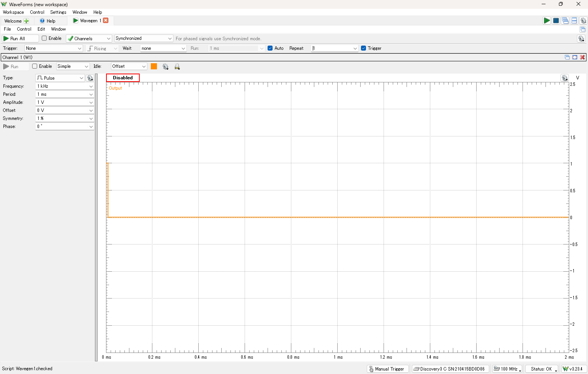
Task: Tick the Channel 1 Enable checkbox
Action: (x=35, y=66)
